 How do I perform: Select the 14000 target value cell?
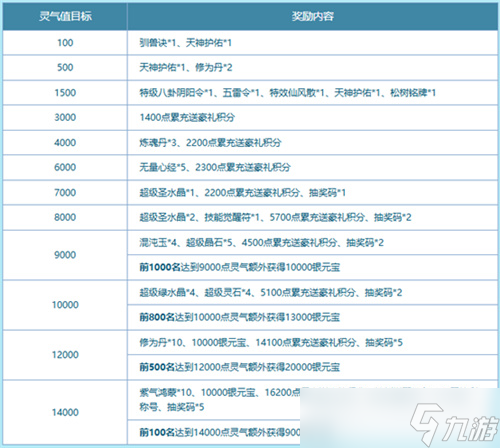coord(65,412)
